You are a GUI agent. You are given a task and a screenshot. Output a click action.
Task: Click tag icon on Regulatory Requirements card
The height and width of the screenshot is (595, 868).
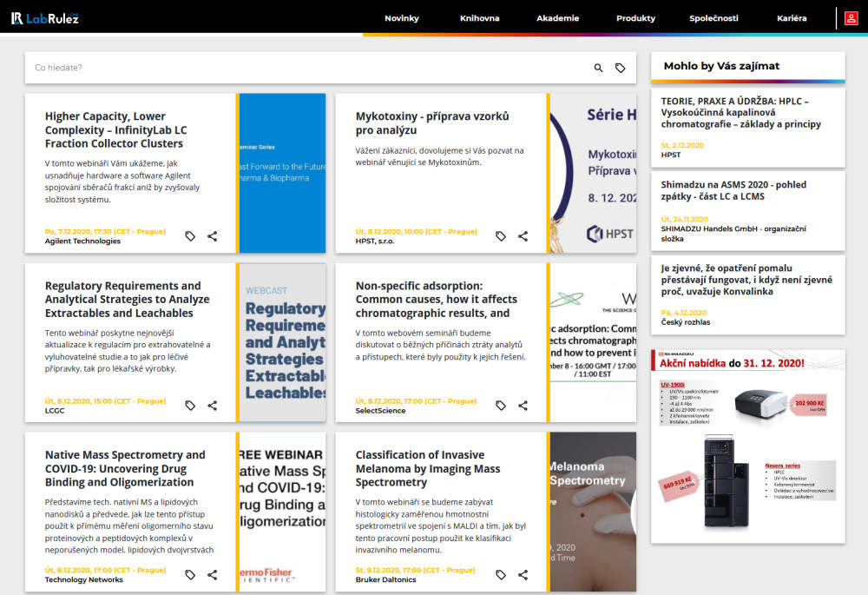click(x=190, y=406)
